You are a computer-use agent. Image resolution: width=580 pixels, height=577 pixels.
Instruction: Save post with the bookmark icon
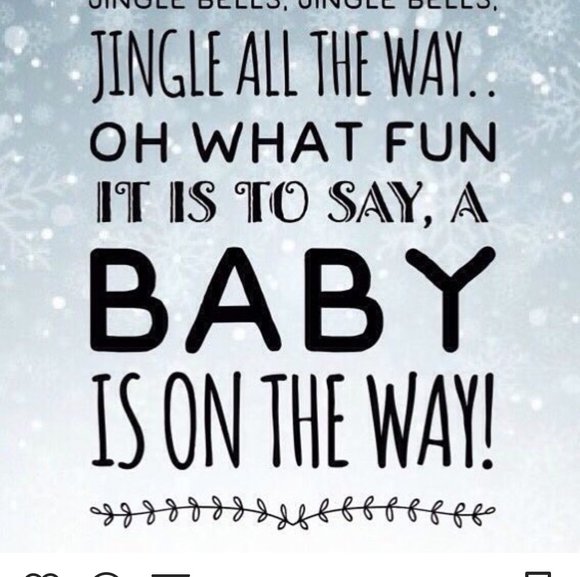(x=538, y=574)
